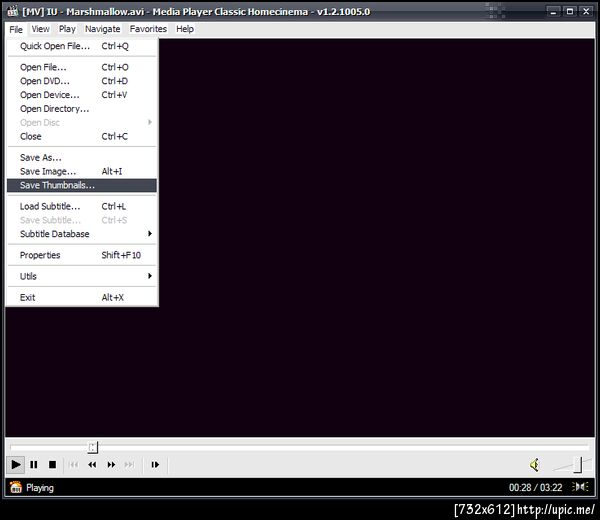The image size is (600, 520).
Task: Select Close from the File menu
Action: point(82,137)
